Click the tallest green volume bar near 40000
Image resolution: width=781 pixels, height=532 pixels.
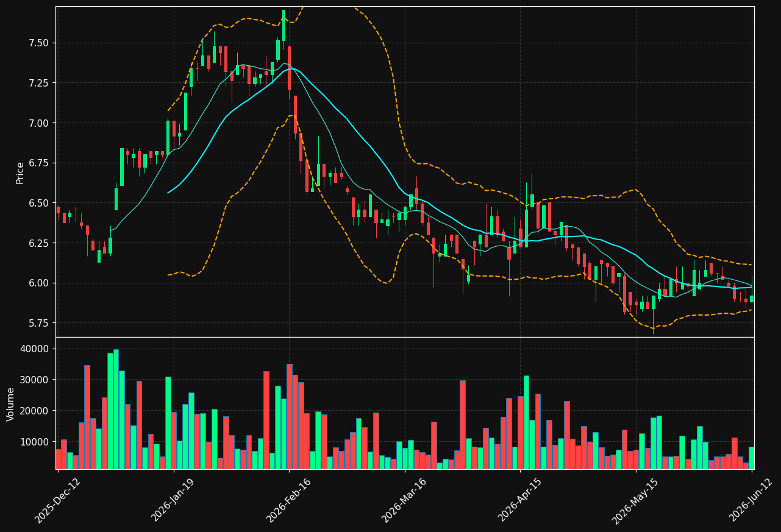(x=116, y=409)
